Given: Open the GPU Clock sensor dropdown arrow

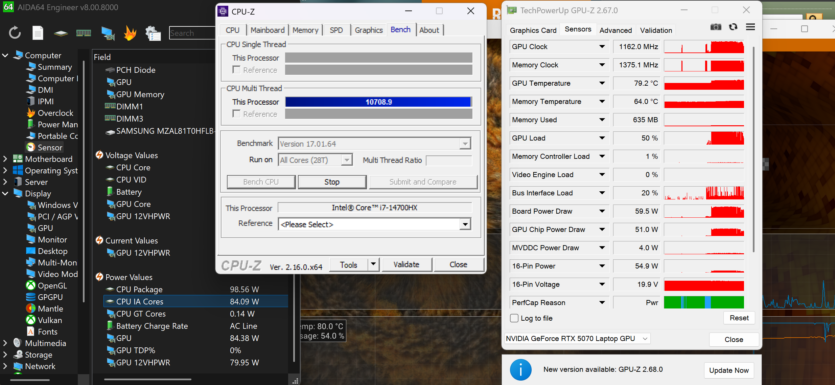Looking at the screenshot, I should 602,47.
